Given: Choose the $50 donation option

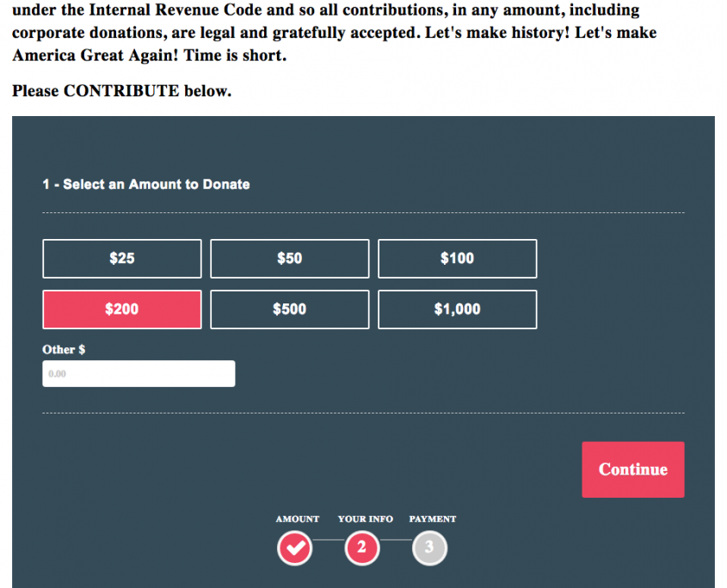Looking at the screenshot, I should tap(289, 258).
